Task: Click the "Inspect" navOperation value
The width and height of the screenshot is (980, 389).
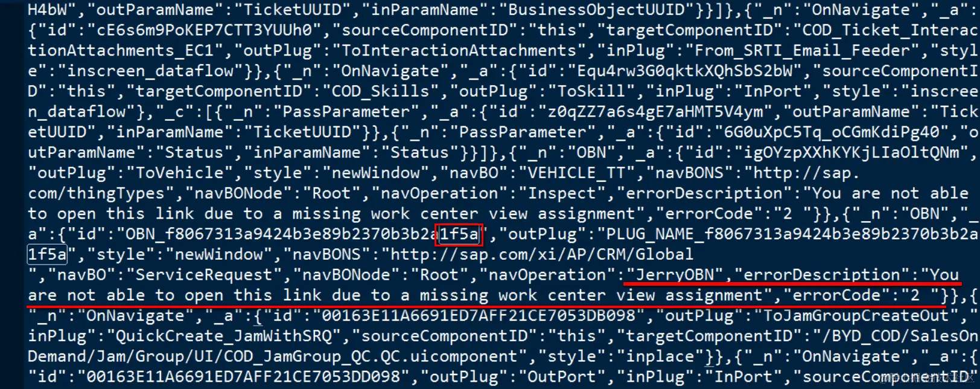Action: [x=566, y=193]
